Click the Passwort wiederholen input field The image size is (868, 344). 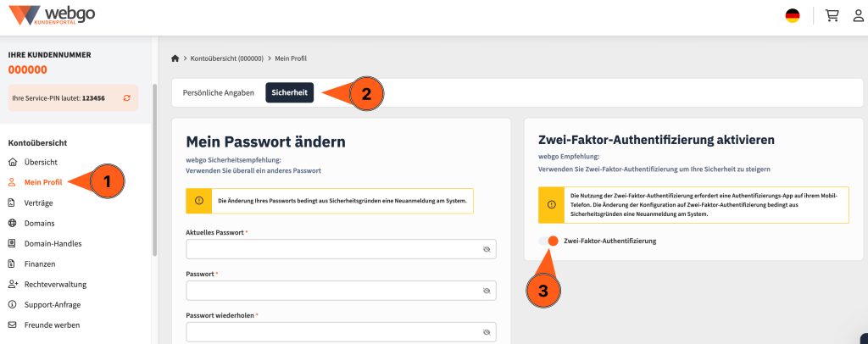tap(341, 332)
